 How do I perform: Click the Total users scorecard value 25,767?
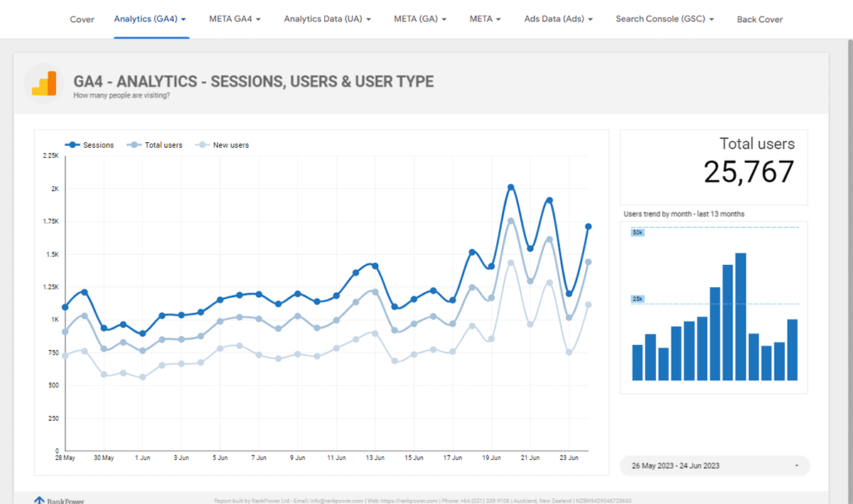(x=749, y=171)
